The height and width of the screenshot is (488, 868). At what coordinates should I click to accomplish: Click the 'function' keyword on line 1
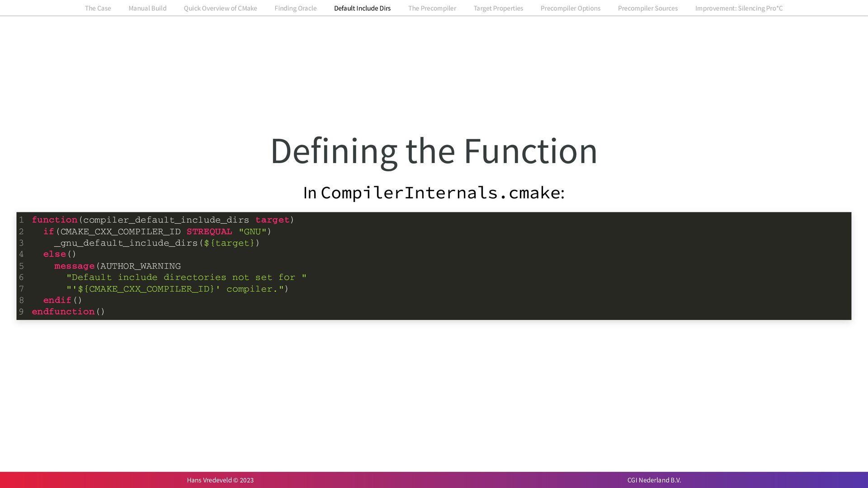(x=55, y=220)
